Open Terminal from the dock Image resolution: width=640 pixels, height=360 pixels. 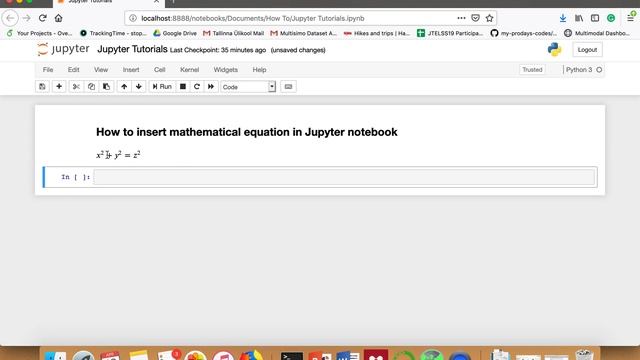pyautogui.click(x=292, y=356)
